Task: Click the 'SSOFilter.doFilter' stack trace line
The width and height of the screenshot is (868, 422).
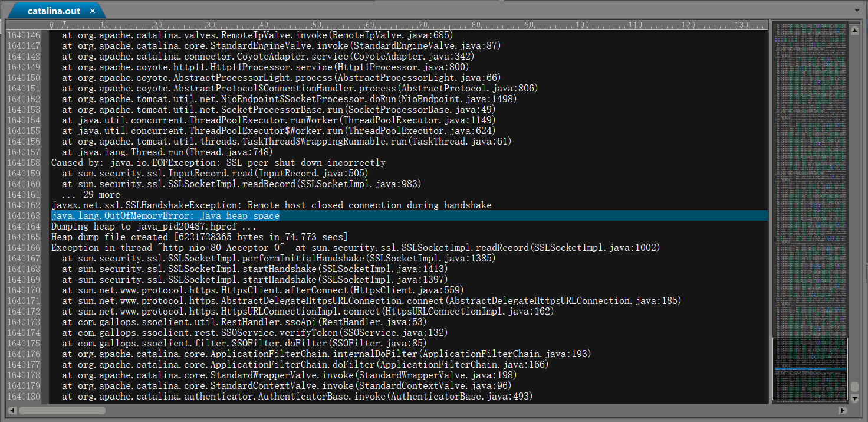Action: tap(244, 344)
